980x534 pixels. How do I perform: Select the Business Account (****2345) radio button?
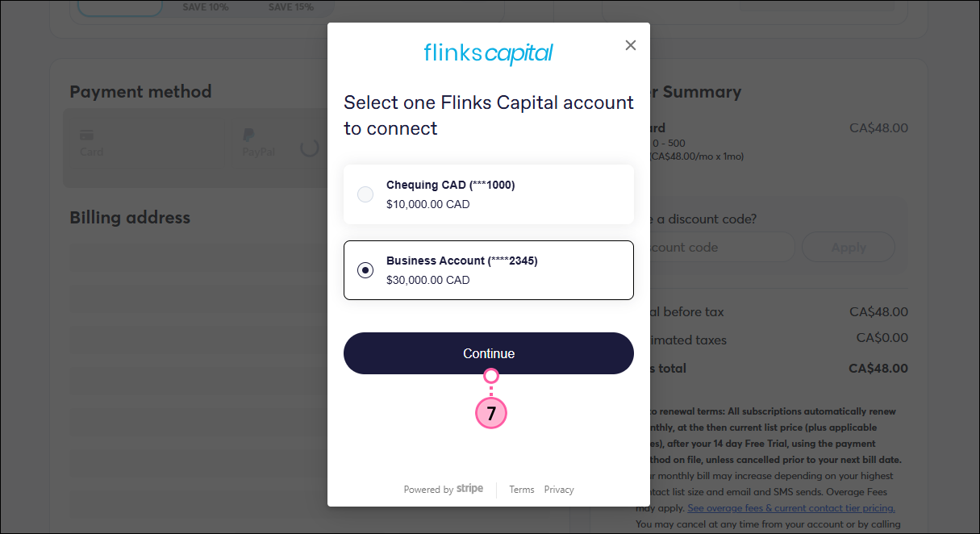pos(365,270)
